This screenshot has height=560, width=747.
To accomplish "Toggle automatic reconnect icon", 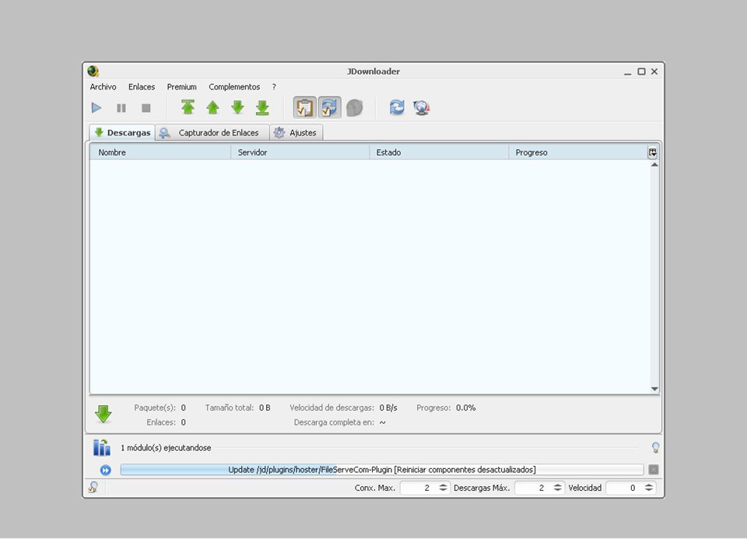I will coord(329,107).
